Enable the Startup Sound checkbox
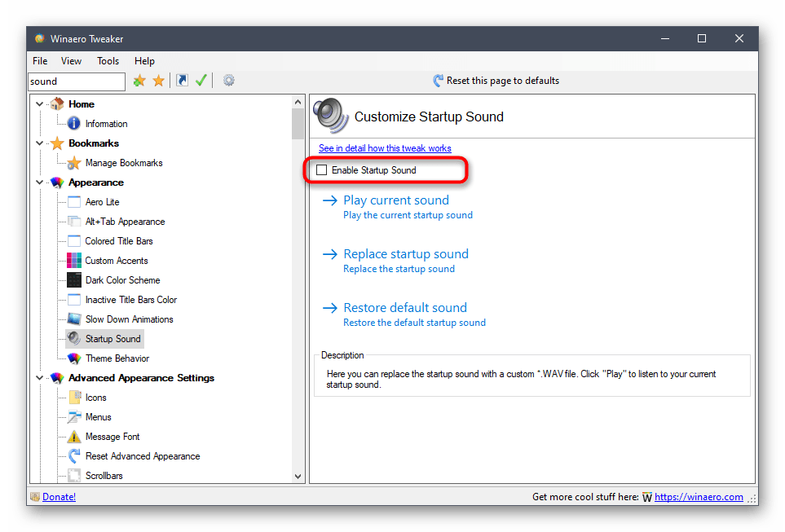The width and height of the screenshot is (785, 532). coord(321,170)
